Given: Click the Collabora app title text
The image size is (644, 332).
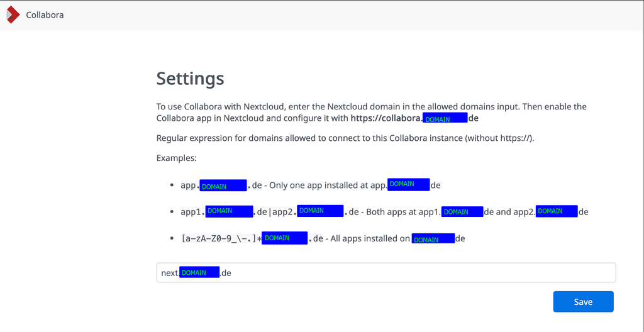Looking at the screenshot, I should coord(45,15).
